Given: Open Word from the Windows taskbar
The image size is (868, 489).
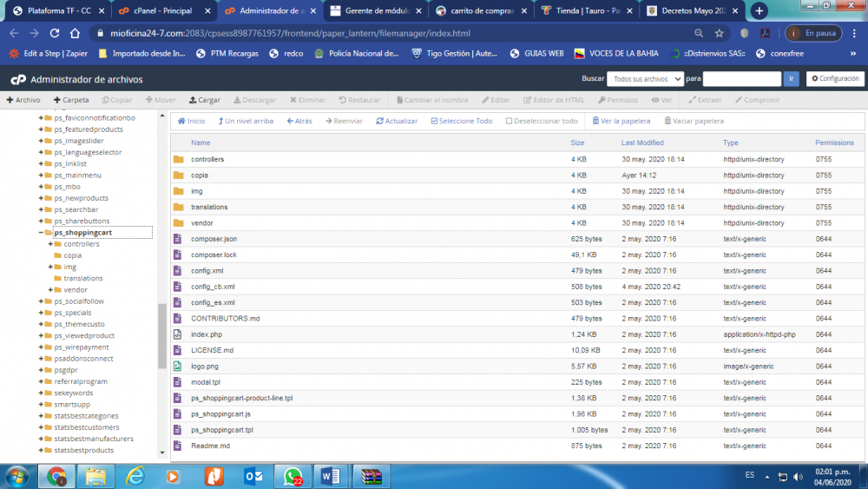Looking at the screenshot, I should click(x=331, y=476).
